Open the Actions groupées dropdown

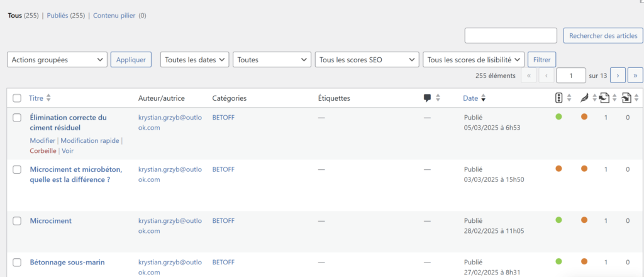(x=57, y=60)
